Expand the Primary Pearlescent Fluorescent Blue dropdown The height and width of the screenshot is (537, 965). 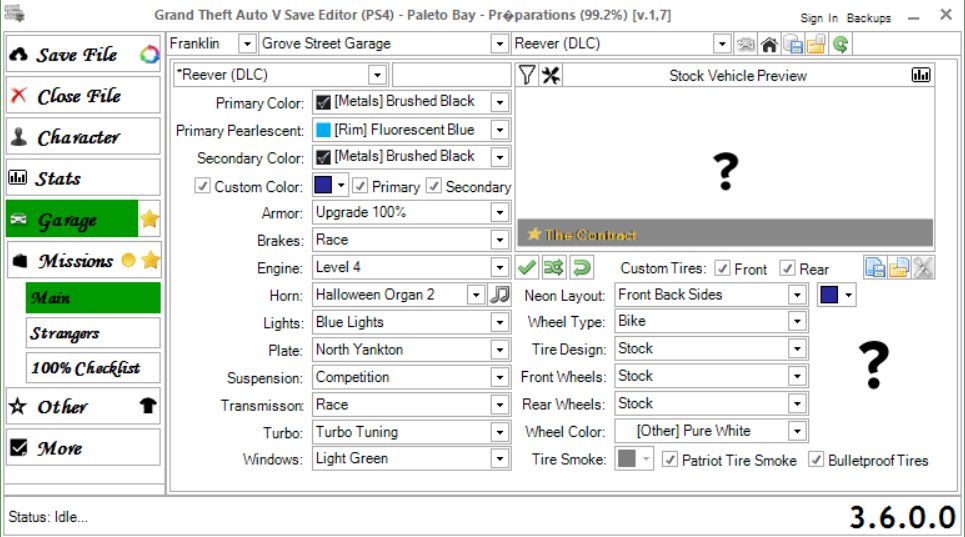pos(500,130)
